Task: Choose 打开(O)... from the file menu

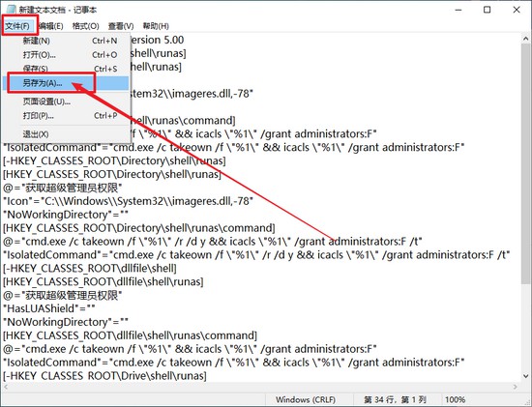Action: pyautogui.click(x=66, y=55)
